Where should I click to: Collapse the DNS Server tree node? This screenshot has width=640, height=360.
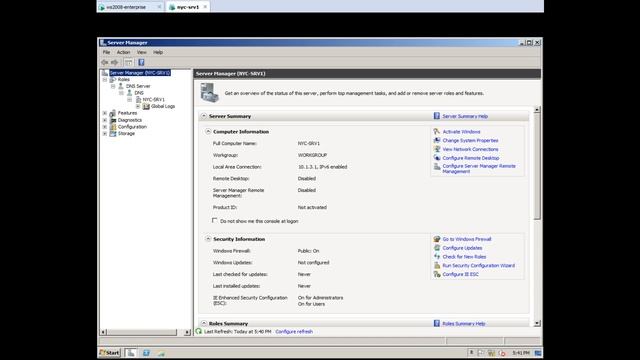point(113,87)
